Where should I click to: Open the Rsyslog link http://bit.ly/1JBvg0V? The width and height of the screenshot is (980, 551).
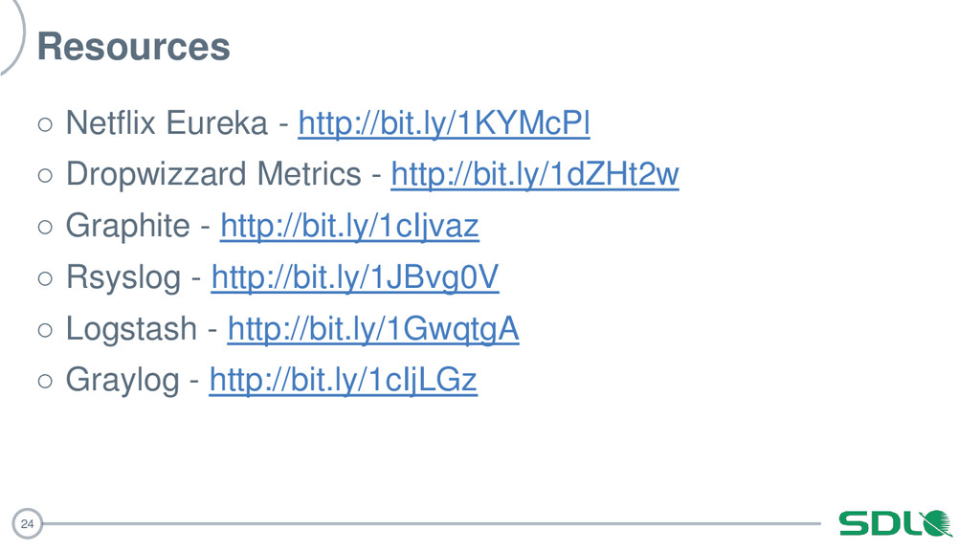355,277
